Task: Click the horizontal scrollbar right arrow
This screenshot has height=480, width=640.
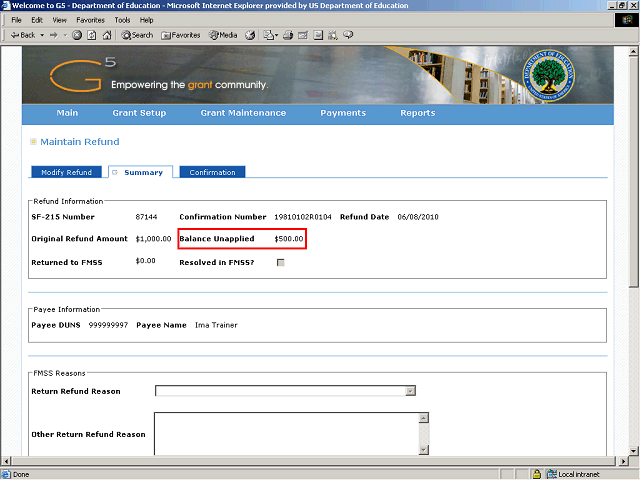Action: [623, 461]
